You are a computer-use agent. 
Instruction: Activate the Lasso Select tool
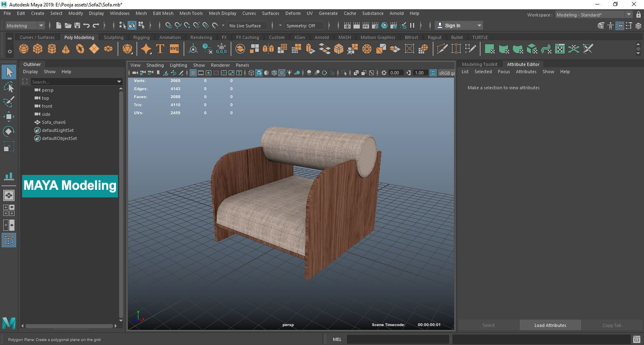coord(9,87)
